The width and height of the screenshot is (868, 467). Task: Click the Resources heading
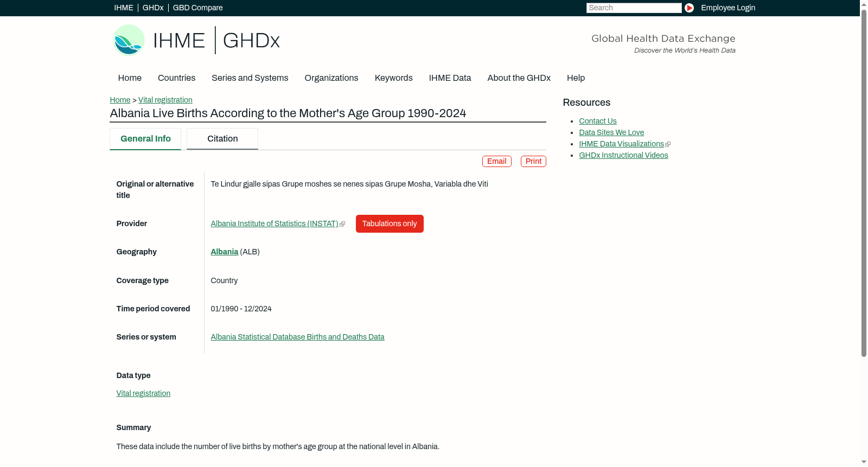pos(586,103)
